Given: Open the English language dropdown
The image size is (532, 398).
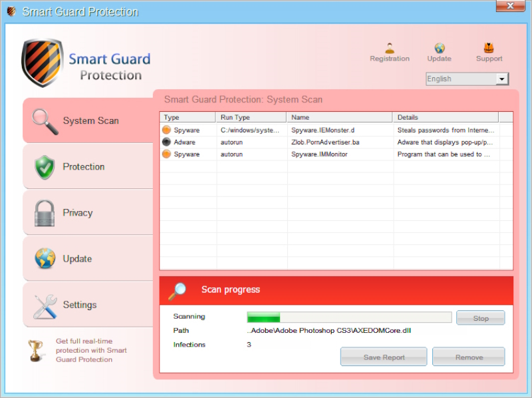Looking at the screenshot, I should pos(501,79).
